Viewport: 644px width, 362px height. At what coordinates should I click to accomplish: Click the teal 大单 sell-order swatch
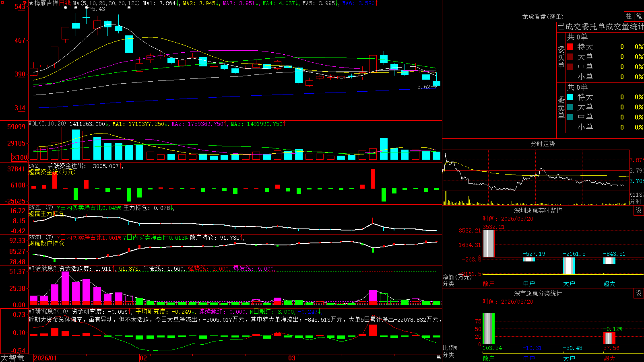pos(570,107)
